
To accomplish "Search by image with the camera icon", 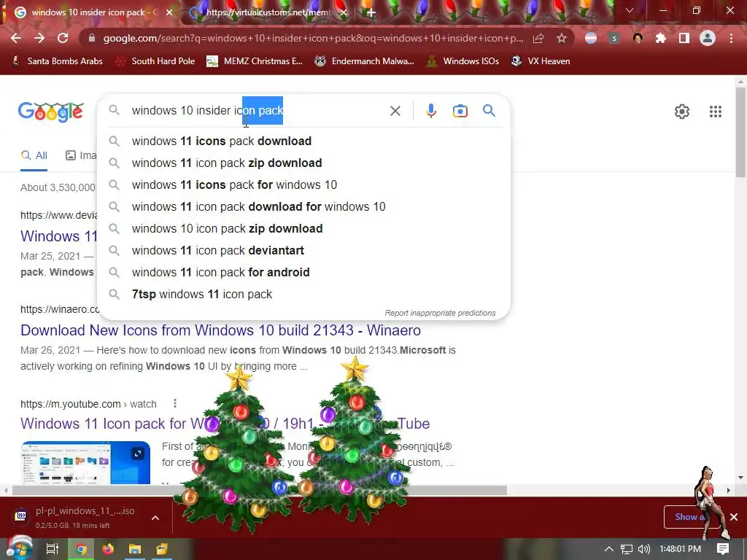I will point(460,111).
